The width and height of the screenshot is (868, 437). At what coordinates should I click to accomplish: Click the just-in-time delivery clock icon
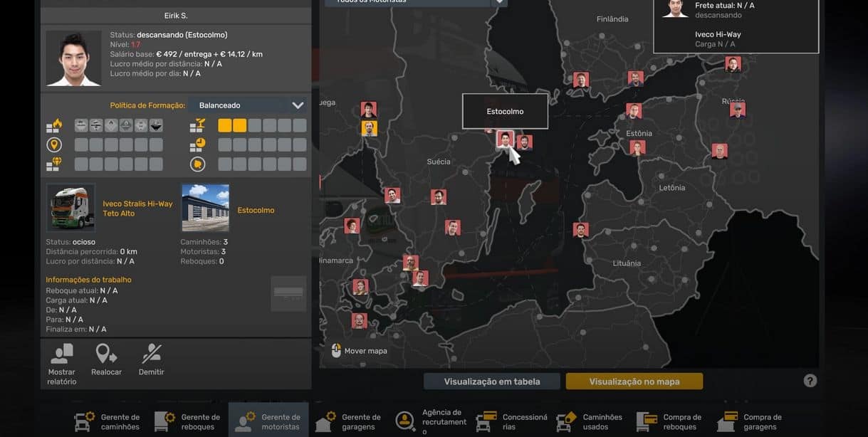click(198, 145)
